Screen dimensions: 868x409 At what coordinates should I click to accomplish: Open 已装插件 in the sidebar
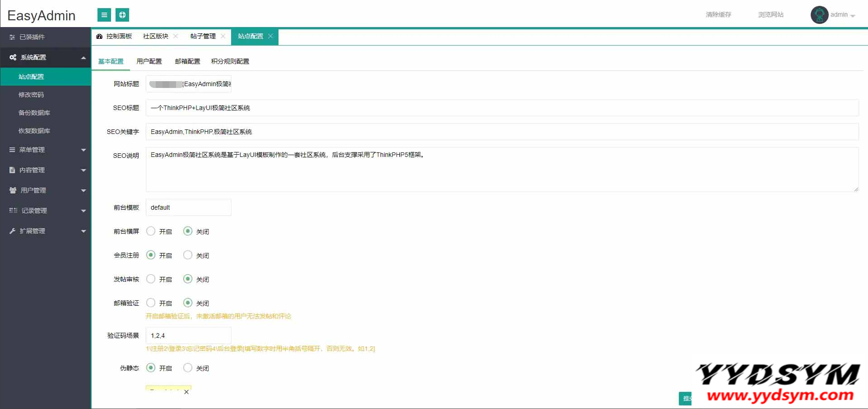click(x=32, y=37)
